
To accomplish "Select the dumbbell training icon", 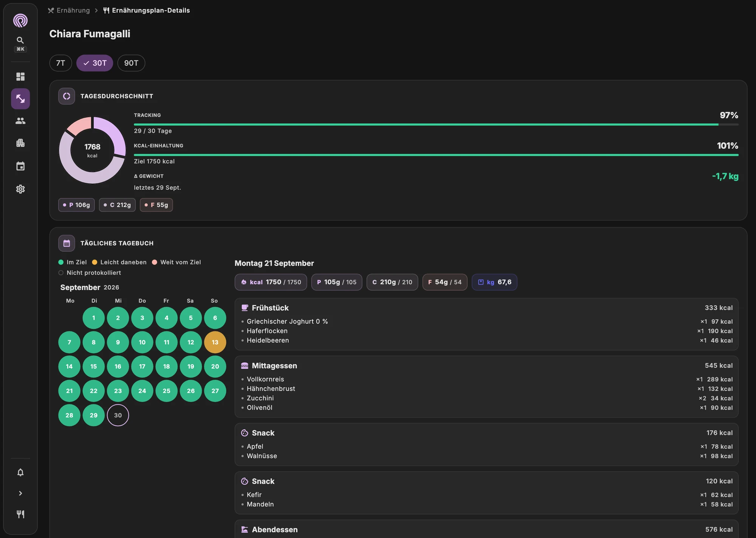I will [x=20, y=99].
